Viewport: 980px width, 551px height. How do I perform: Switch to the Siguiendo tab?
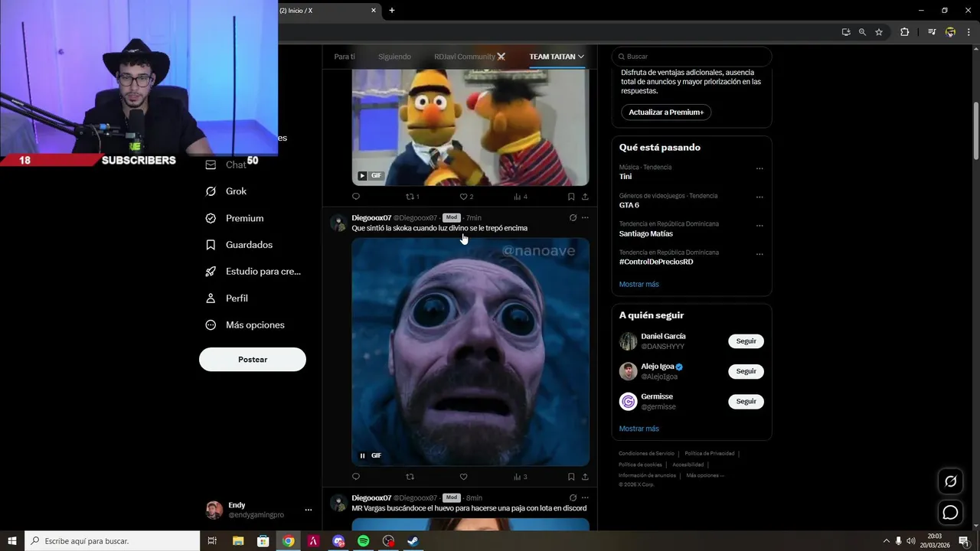(394, 57)
